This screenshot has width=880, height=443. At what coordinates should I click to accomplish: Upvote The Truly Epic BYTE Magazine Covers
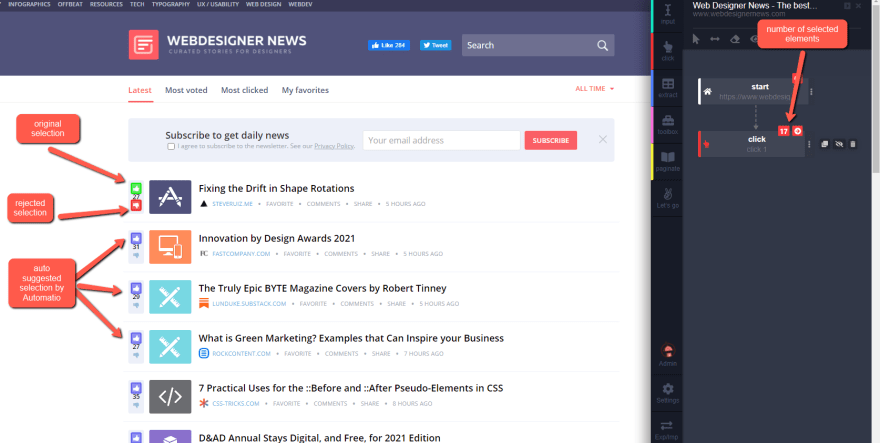136,288
